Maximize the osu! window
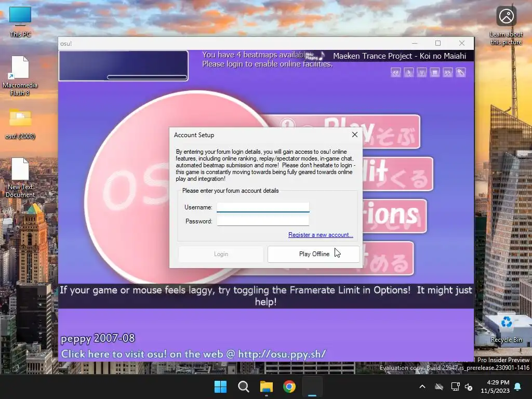This screenshot has height=399, width=532. pyautogui.click(x=438, y=43)
